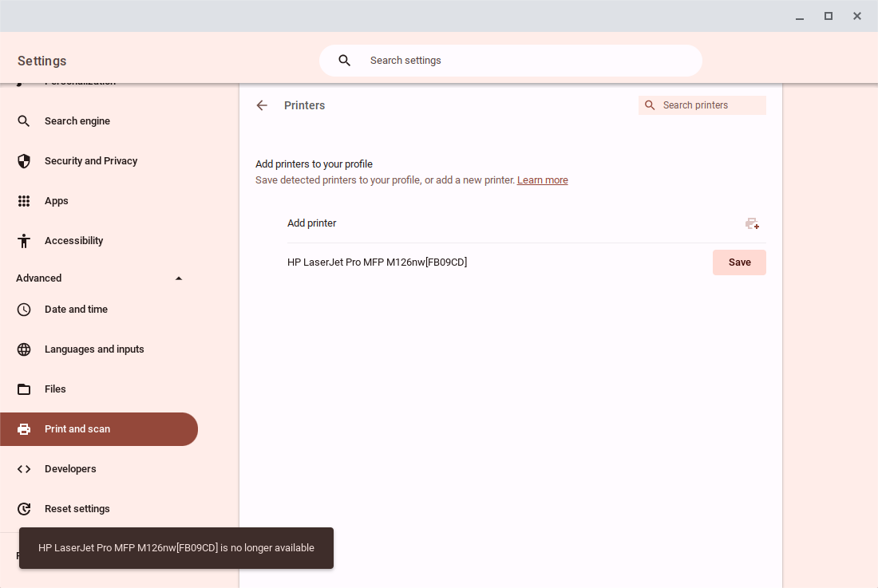The image size is (878, 588).
Task: Click the Developers code brackets icon
Action: click(23, 469)
